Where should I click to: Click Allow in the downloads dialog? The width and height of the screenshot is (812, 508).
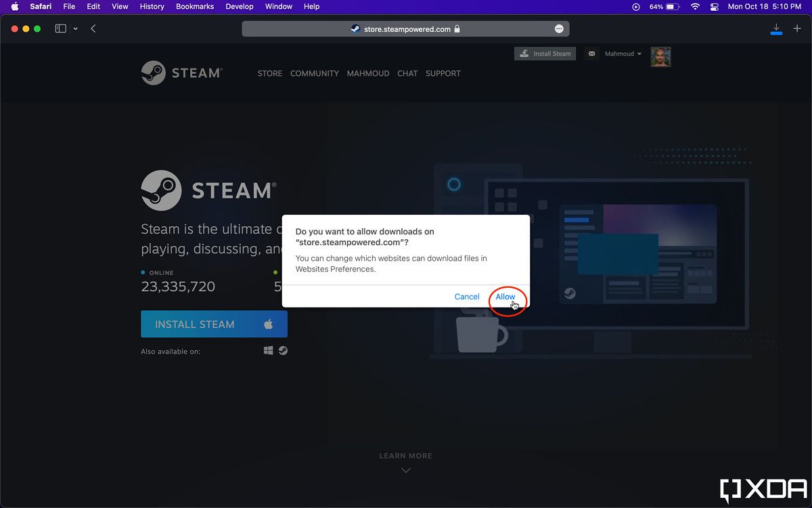point(505,297)
